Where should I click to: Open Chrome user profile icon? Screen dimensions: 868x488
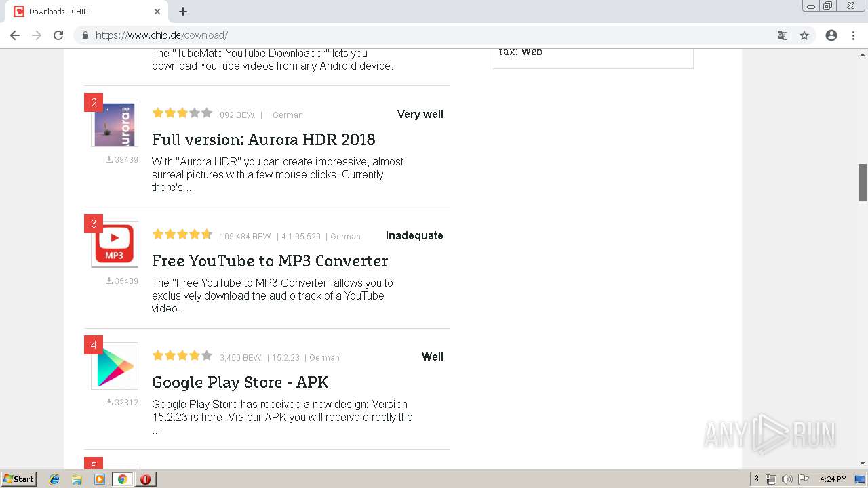831,35
